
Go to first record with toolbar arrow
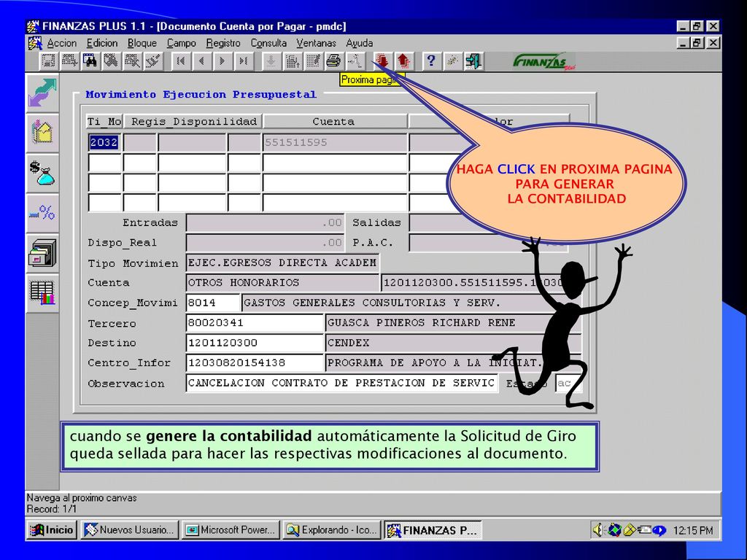click(x=181, y=61)
